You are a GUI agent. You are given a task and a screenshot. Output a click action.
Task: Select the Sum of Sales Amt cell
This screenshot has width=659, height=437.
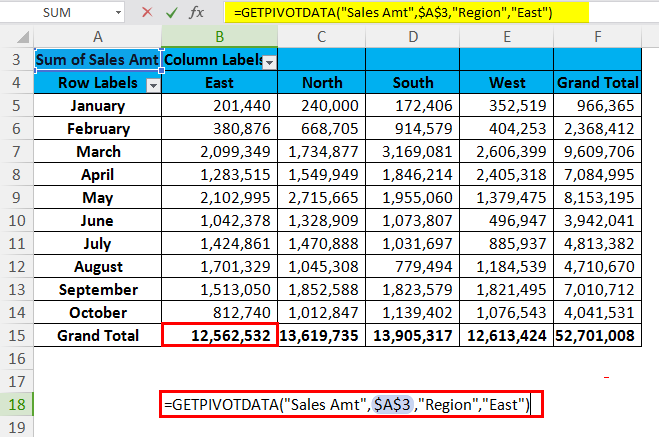(97, 60)
